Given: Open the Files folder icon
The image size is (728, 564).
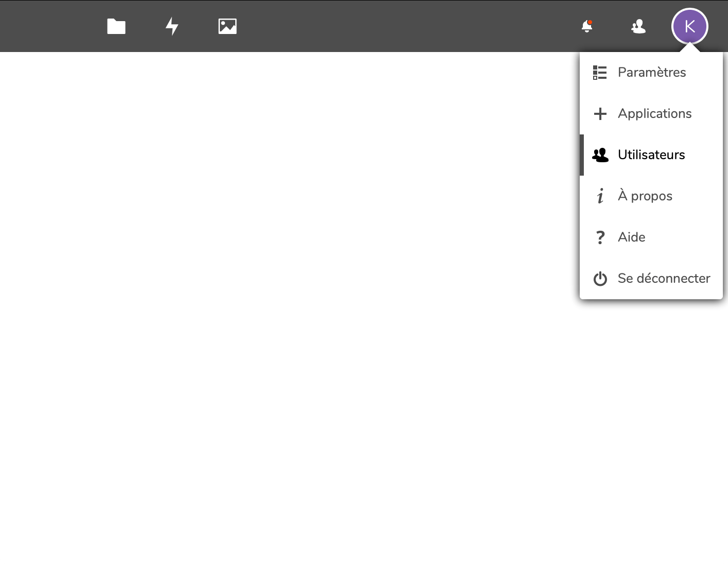Looking at the screenshot, I should (116, 26).
